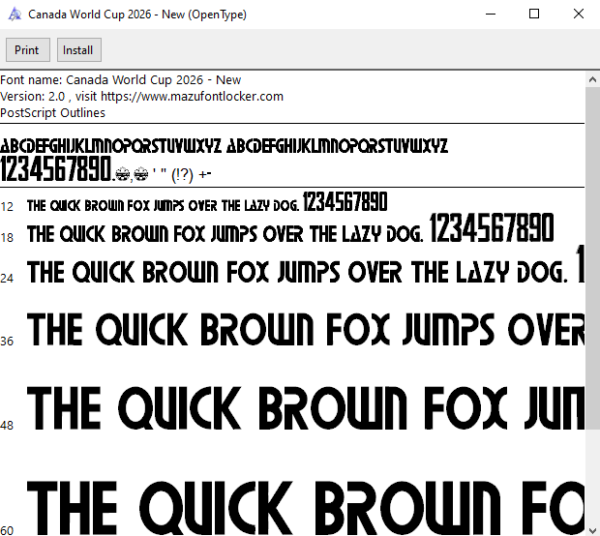Viewport: 600px width, 536px height.
Task: Click the window title 'Canada World Cup 2026 - New (OpenType)'
Action: coord(137,15)
